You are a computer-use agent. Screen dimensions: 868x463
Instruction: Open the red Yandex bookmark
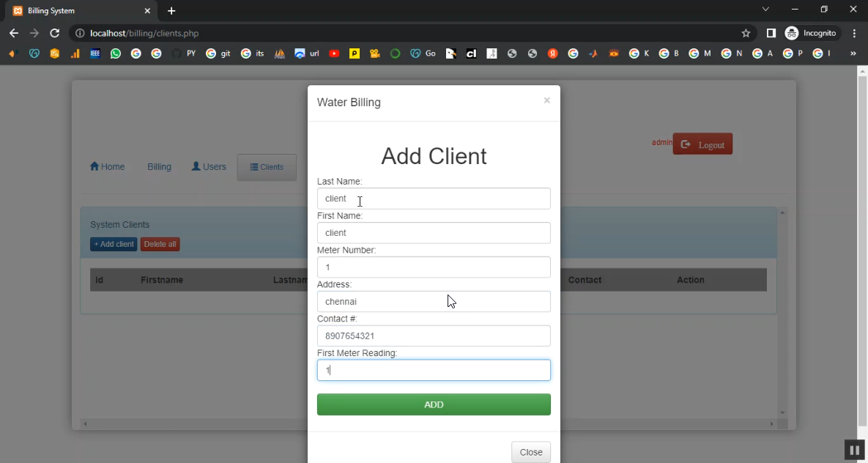click(552, 53)
